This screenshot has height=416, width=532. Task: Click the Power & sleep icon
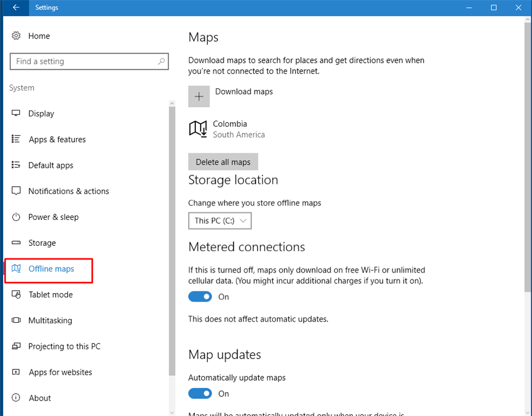point(16,217)
